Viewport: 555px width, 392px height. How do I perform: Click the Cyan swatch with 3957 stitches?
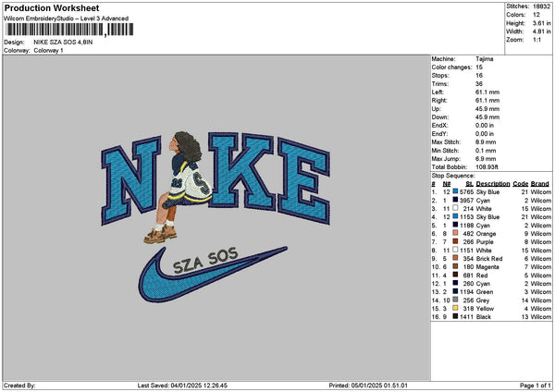[455, 201]
